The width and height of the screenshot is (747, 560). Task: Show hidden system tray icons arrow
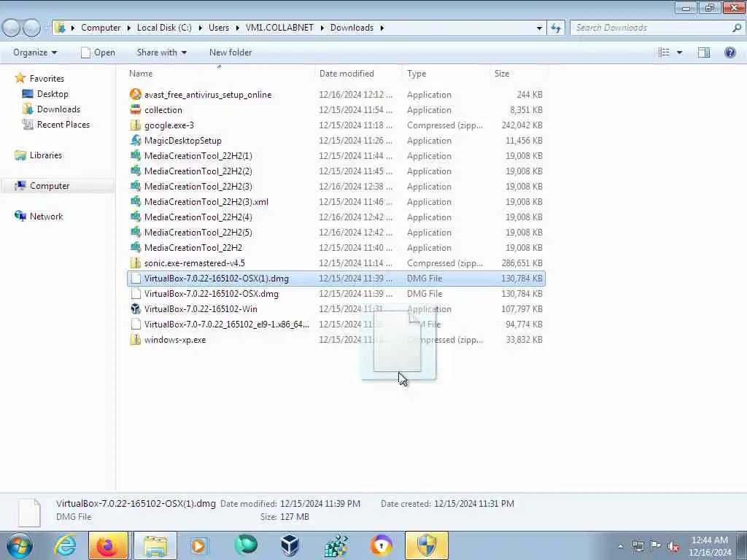point(620,546)
